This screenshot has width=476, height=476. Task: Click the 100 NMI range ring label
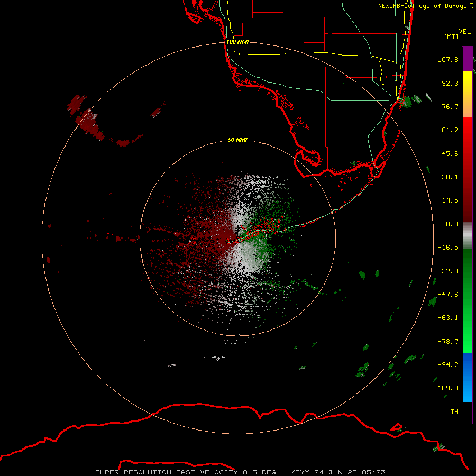[237, 42]
